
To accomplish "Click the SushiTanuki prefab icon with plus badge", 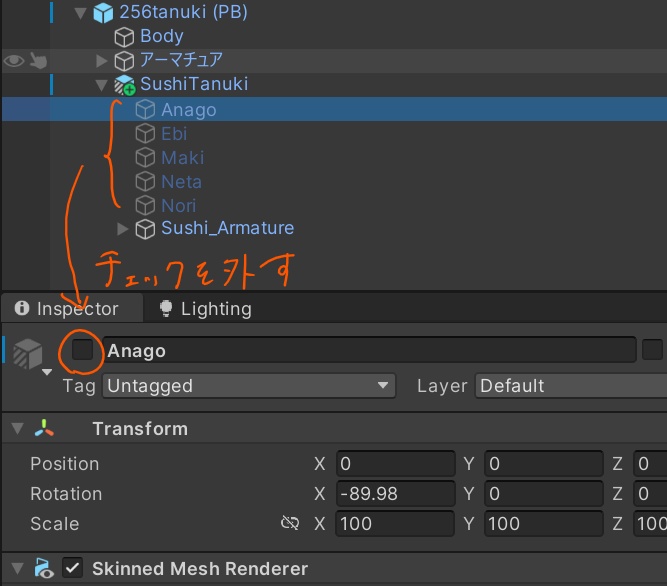I will 124,85.
